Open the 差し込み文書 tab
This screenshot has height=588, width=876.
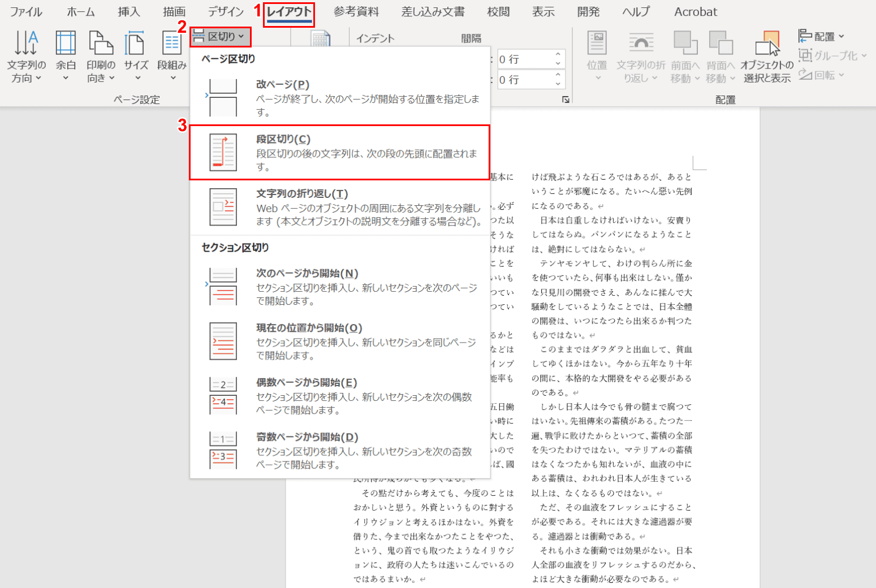433,12
